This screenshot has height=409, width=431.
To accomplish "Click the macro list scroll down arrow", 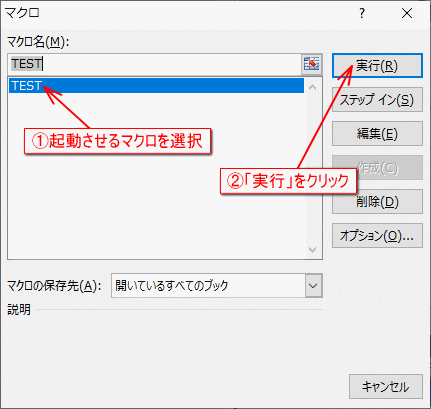I will 312,250.
